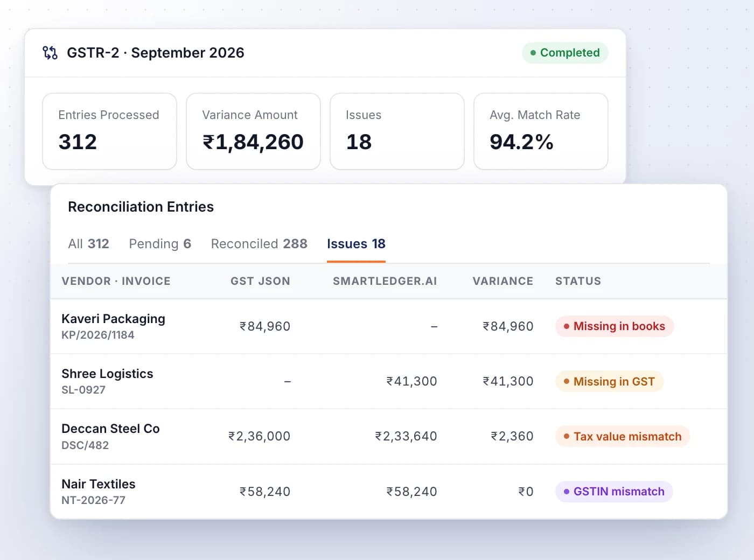Image resolution: width=754 pixels, height=560 pixels.
Task: Select the Kaveri Packaging vendor name
Action: pyautogui.click(x=113, y=319)
